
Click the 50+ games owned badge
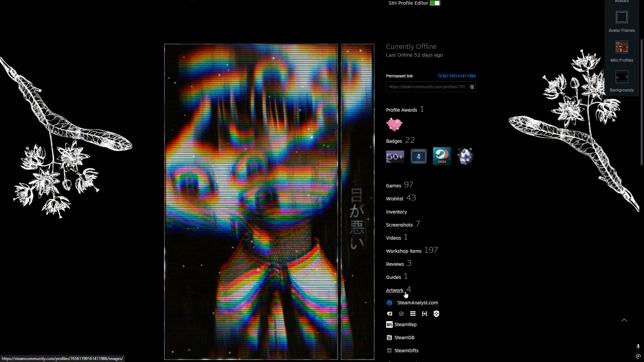pyautogui.click(x=395, y=157)
